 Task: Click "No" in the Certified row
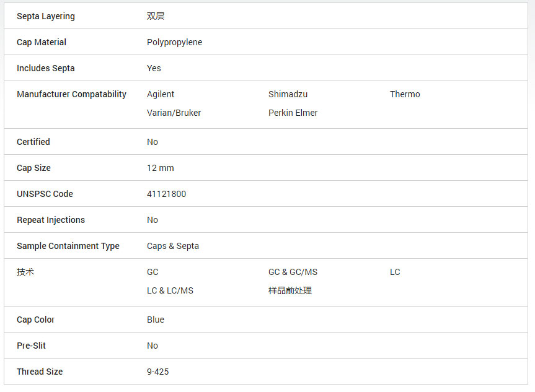pyautogui.click(x=153, y=142)
